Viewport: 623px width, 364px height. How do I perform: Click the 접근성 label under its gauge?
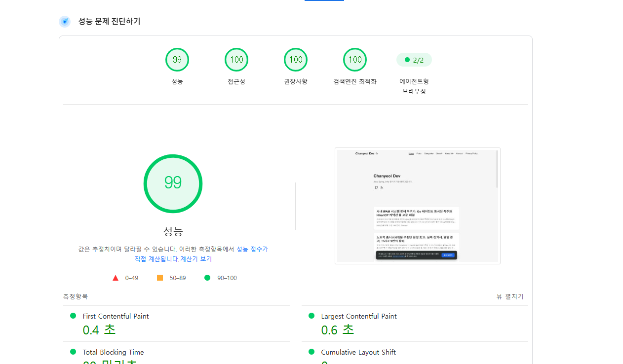click(236, 81)
